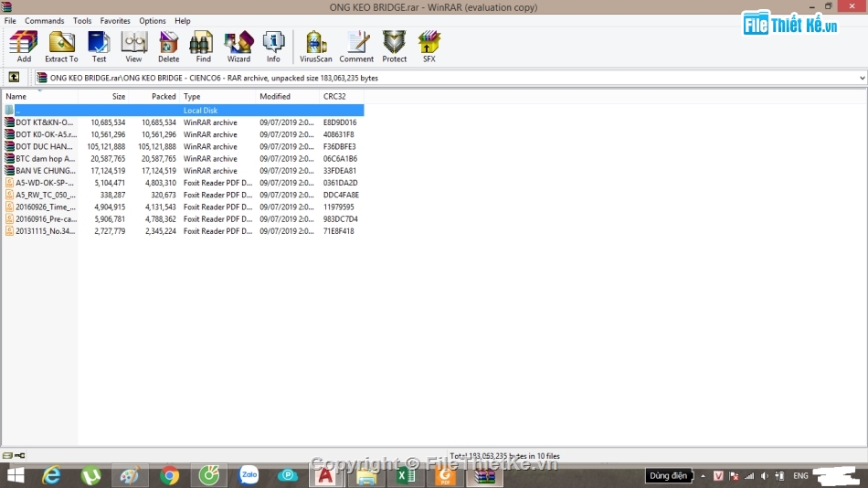
Task: Open Excel from the taskbar
Action: pyautogui.click(x=406, y=476)
